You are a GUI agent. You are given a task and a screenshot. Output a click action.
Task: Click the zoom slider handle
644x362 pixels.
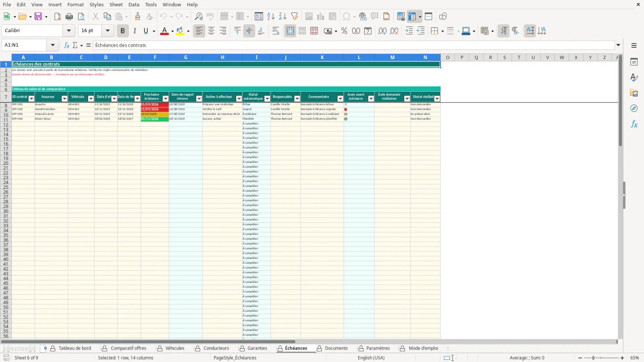[x=593, y=358]
